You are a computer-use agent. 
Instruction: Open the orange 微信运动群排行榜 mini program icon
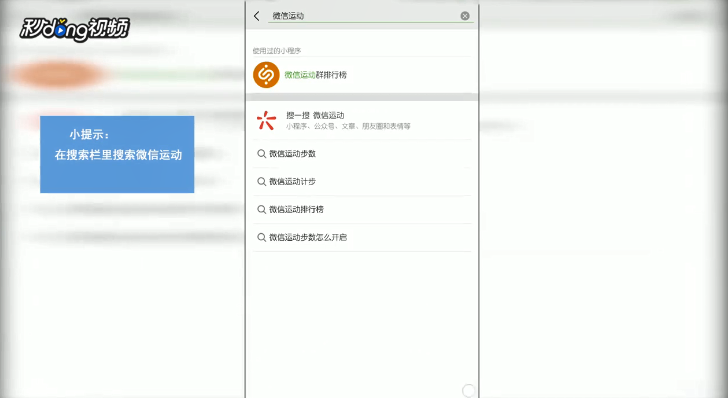(x=266, y=75)
